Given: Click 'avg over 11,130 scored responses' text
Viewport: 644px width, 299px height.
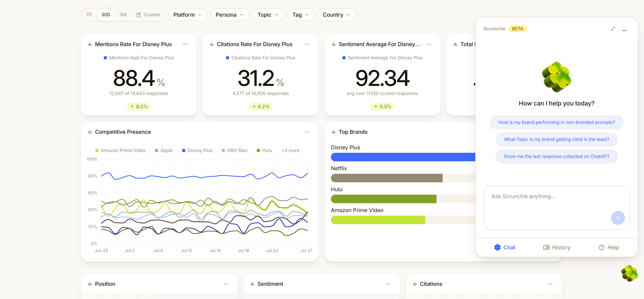Looking at the screenshot, I should coord(382,93).
